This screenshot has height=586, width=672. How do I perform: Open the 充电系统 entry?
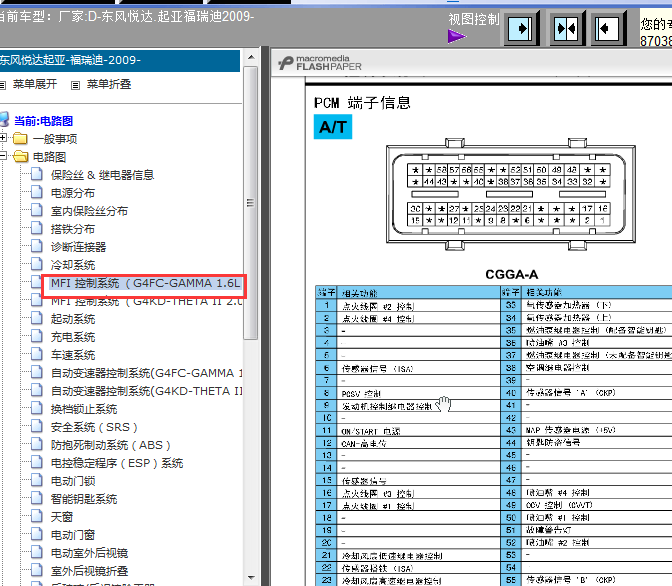(x=72, y=337)
